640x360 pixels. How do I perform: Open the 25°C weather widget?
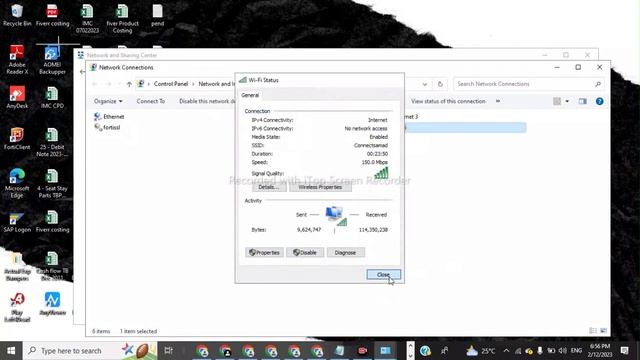[481, 351]
